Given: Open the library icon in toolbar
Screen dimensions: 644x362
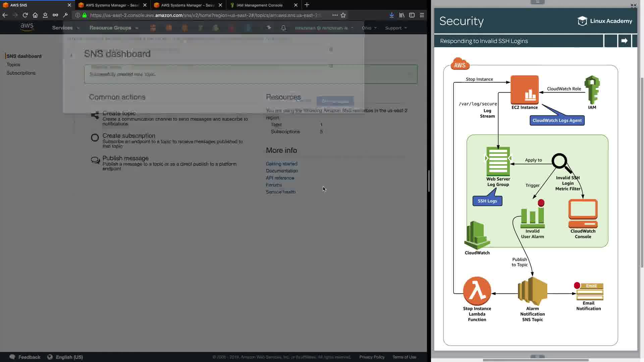Looking at the screenshot, I should click(x=401, y=15).
